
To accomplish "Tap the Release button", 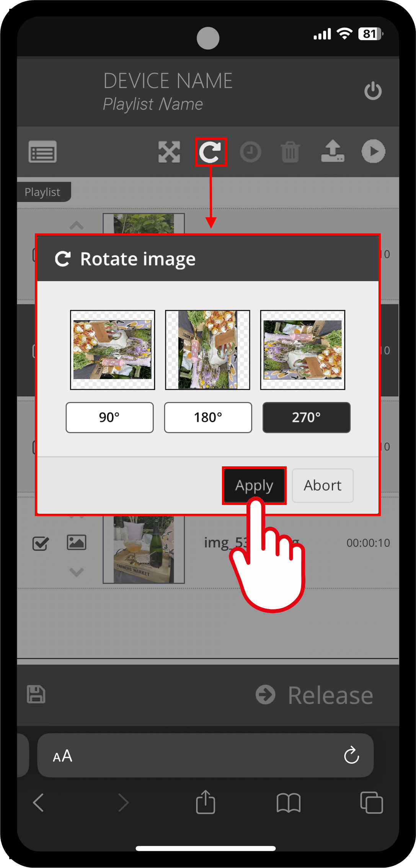I will 315,695.
